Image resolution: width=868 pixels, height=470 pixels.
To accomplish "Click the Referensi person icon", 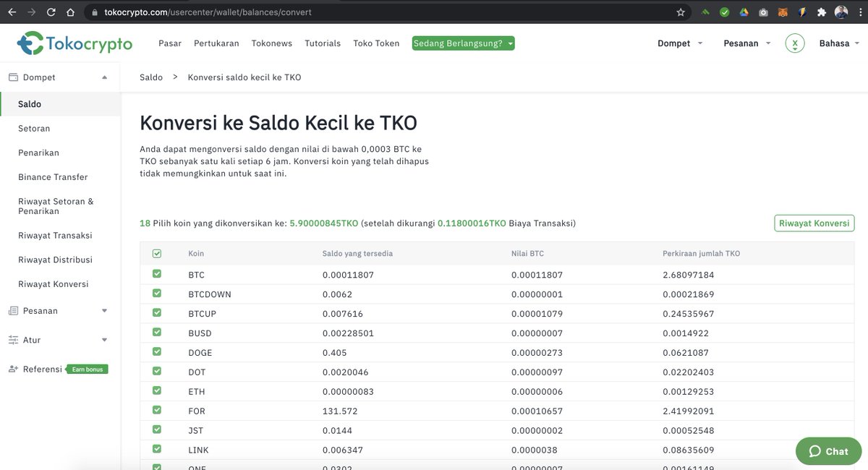I will [13, 369].
